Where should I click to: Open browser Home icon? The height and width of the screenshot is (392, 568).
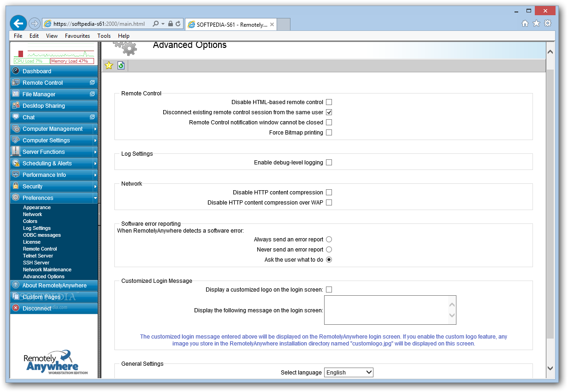point(525,23)
